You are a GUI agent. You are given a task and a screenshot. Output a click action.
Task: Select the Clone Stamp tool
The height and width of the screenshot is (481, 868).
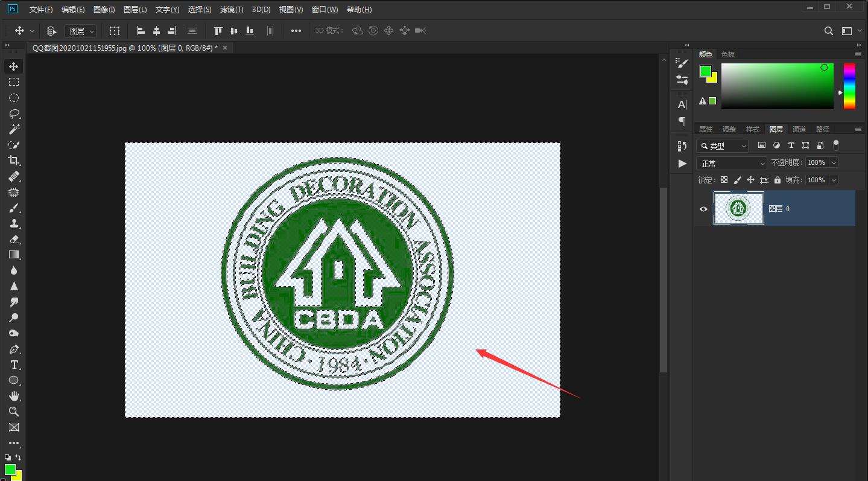(14, 223)
